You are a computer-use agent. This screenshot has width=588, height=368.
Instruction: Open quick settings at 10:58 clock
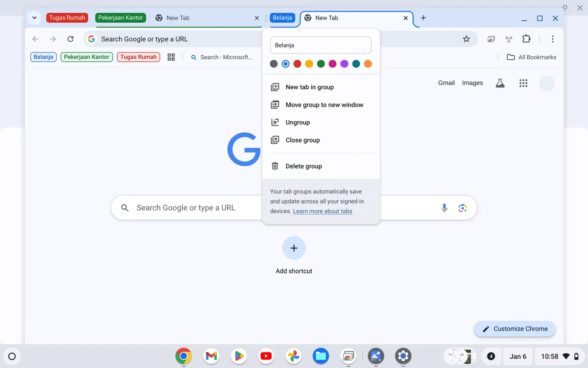560,356
